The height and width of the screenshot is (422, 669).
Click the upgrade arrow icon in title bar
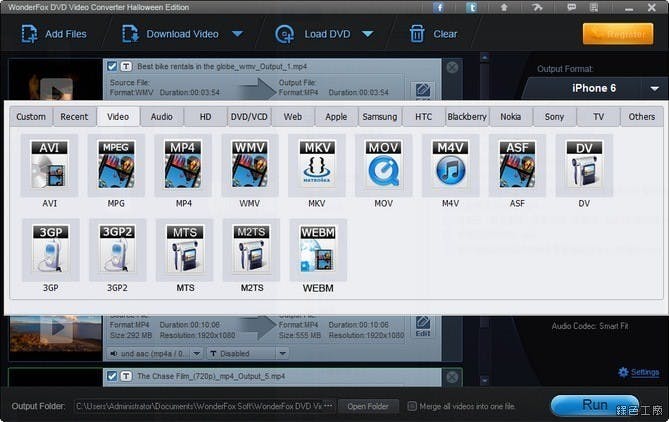tap(504, 7)
